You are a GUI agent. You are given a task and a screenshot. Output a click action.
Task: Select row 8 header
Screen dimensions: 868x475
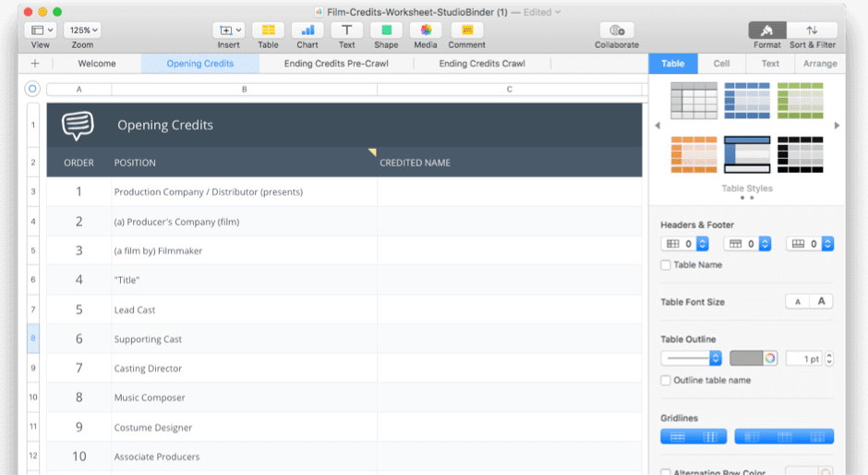[x=33, y=338]
